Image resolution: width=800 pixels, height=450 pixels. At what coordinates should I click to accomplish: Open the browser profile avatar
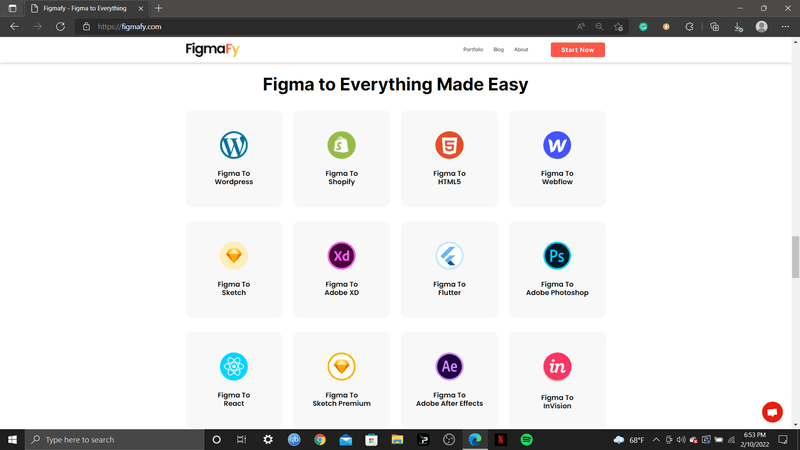[x=761, y=27]
